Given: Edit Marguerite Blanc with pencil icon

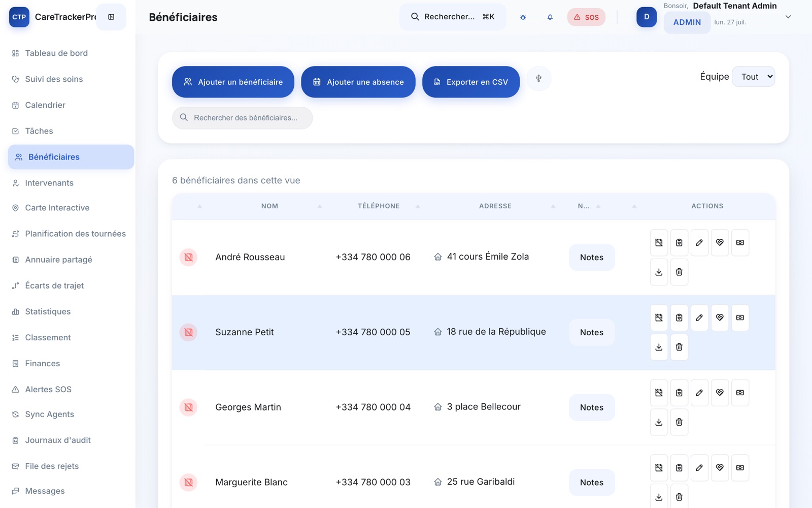Looking at the screenshot, I should (x=699, y=468).
